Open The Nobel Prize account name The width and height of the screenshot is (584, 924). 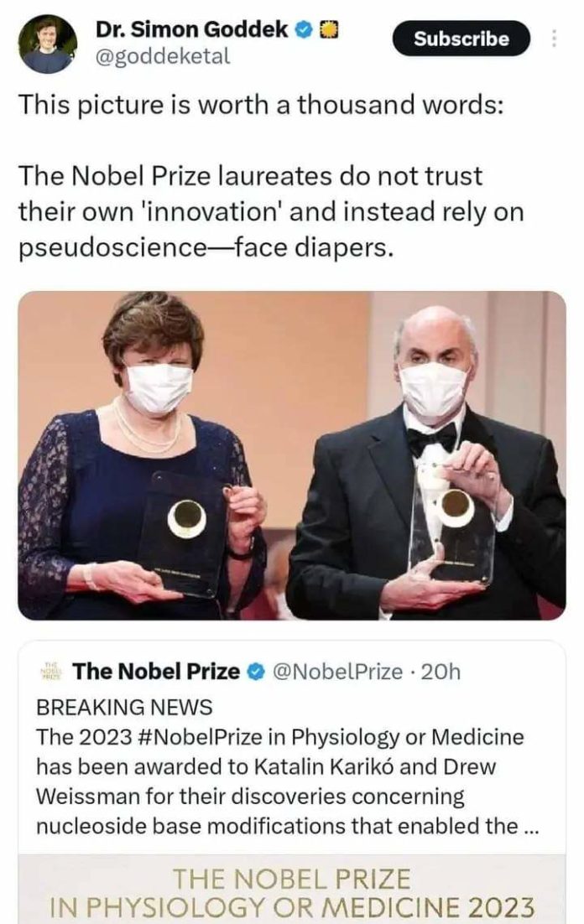tap(156, 671)
